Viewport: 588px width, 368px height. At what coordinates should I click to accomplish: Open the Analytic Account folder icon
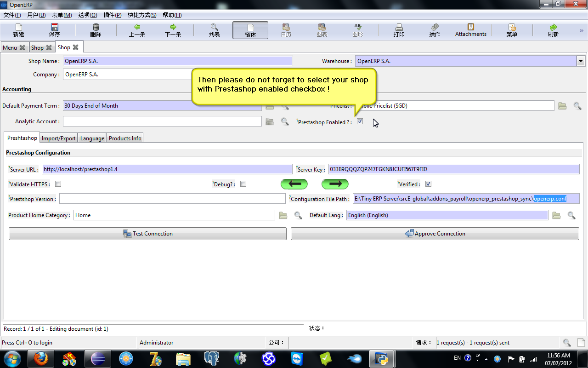pos(270,121)
